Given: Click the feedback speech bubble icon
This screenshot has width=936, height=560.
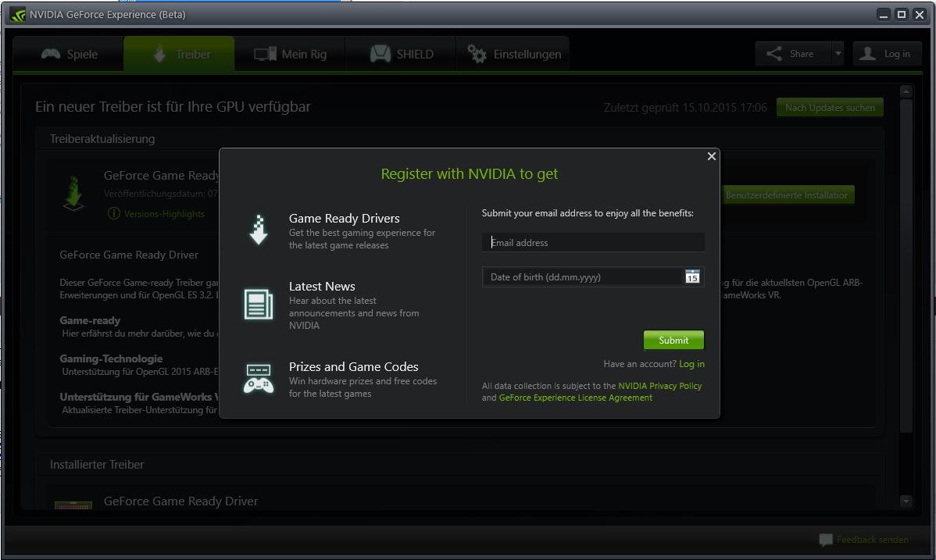Looking at the screenshot, I should (x=826, y=540).
